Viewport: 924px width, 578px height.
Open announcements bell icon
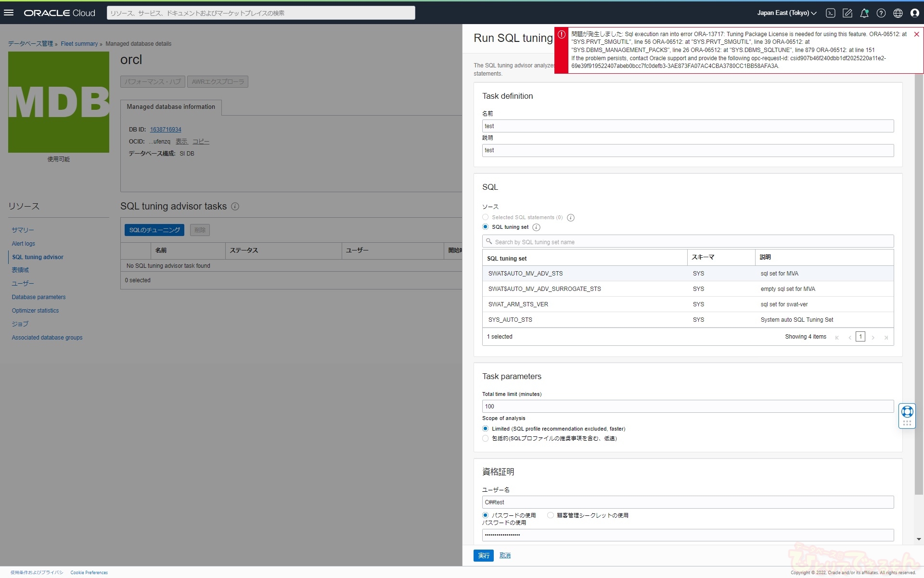point(864,13)
